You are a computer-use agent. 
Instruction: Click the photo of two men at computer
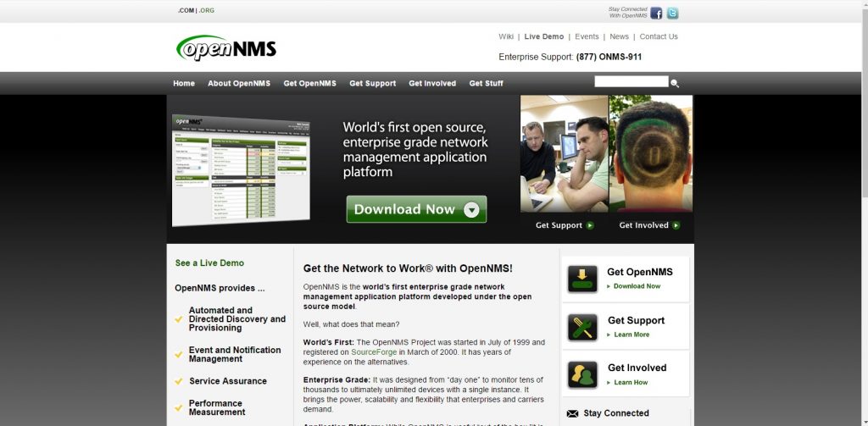[x=564, y=154]
